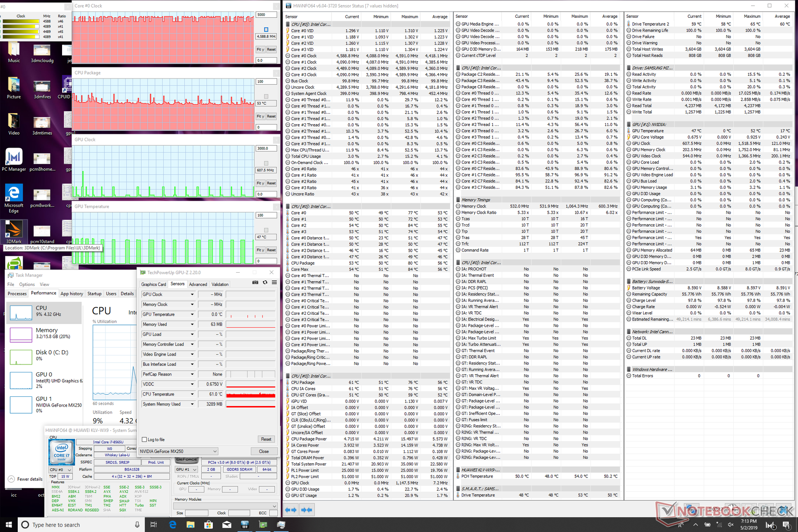Toggle checkbox in CPU Package graph
This screenshot has width=798, height=532.
tap(266, 96)
